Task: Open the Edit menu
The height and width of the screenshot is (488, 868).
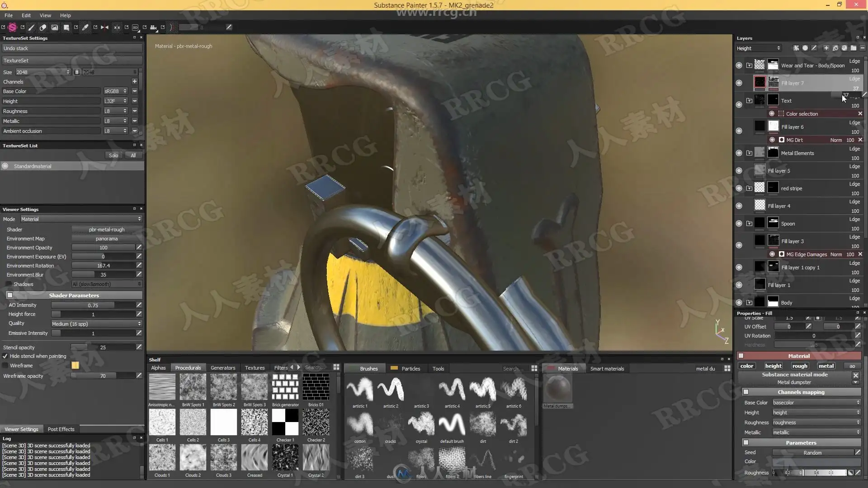Action: point(26,15)
